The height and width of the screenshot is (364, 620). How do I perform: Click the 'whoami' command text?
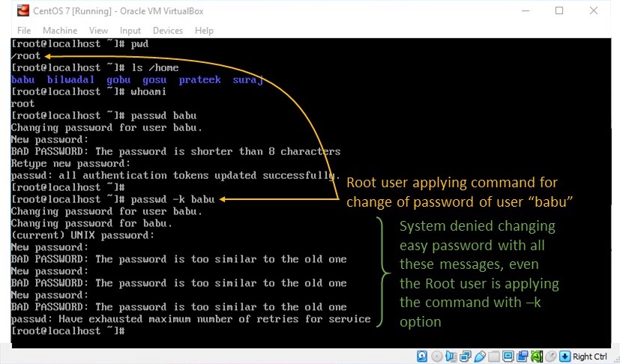tap(148, 92)
